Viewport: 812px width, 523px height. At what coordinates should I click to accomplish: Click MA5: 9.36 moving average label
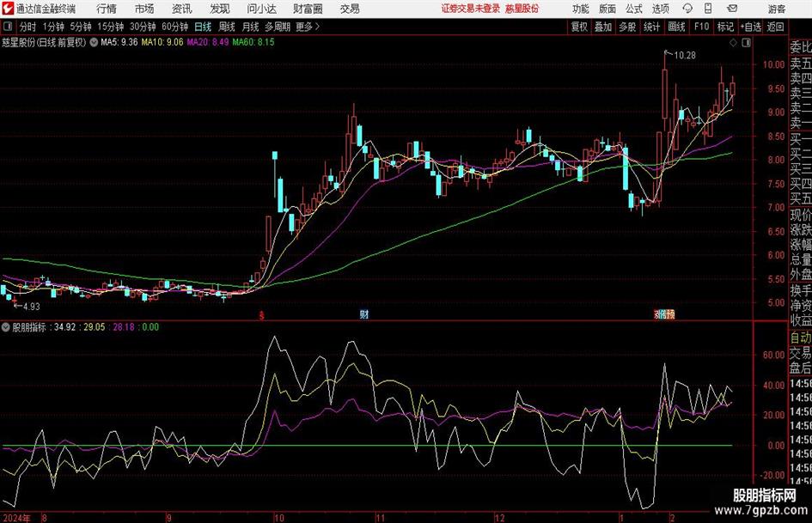(x=119, y=42)
